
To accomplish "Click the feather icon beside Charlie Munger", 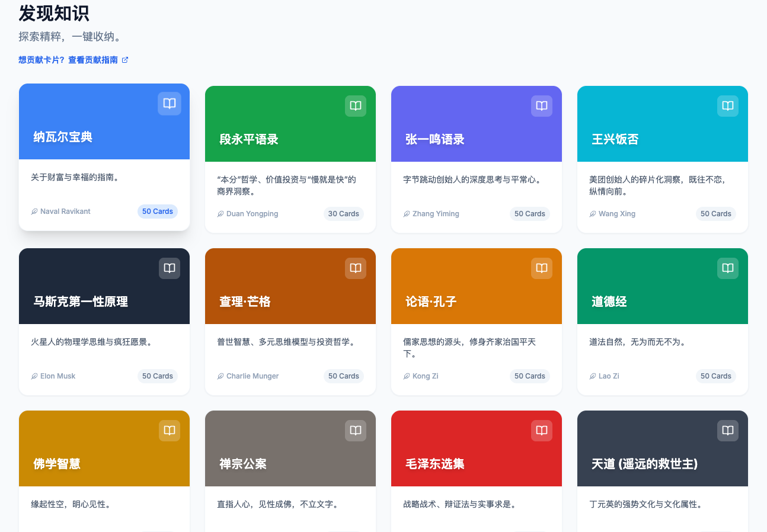I will pos(220,376).
